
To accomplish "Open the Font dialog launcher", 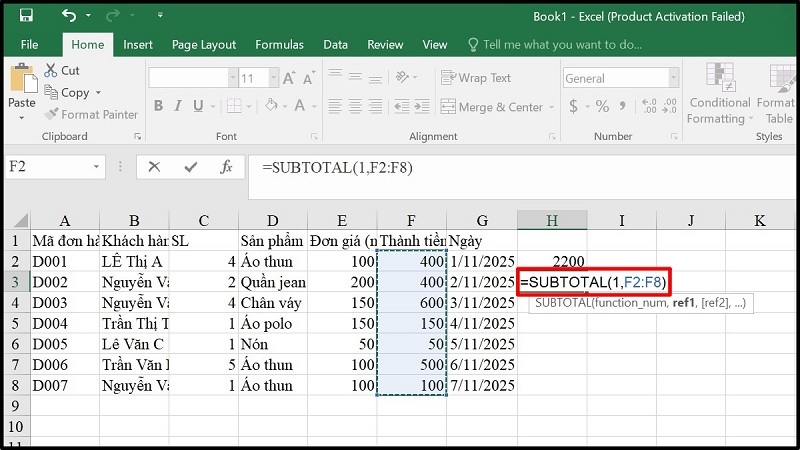I will coord(314,136).
